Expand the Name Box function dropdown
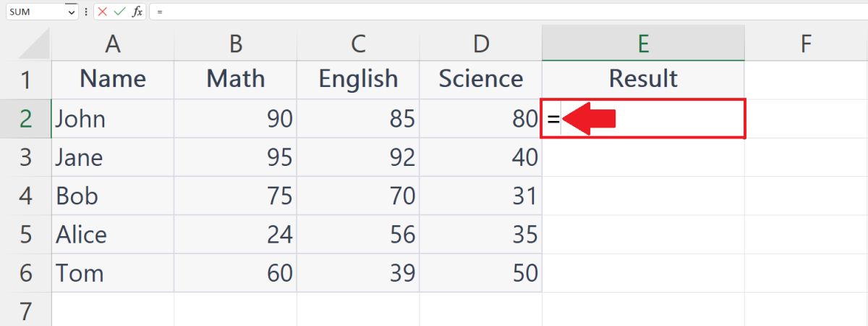 pyautogui.click(x=70, y=12)
